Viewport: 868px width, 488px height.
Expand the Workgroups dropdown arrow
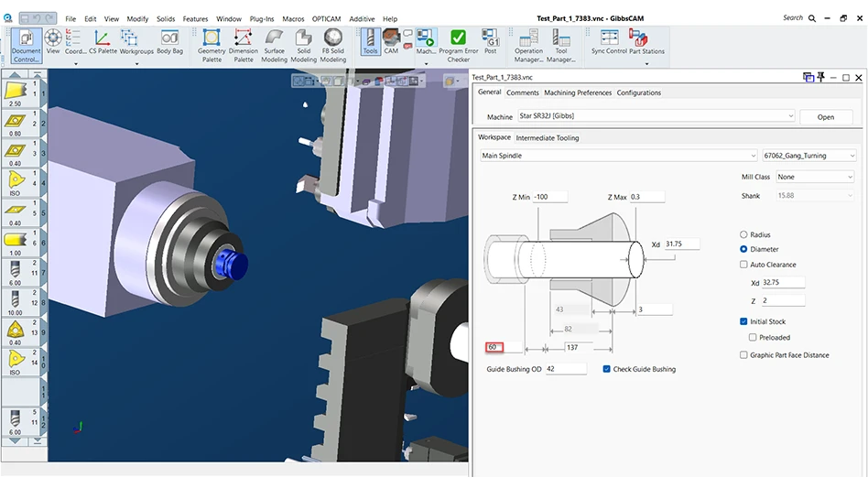click(x=136, y=63)
